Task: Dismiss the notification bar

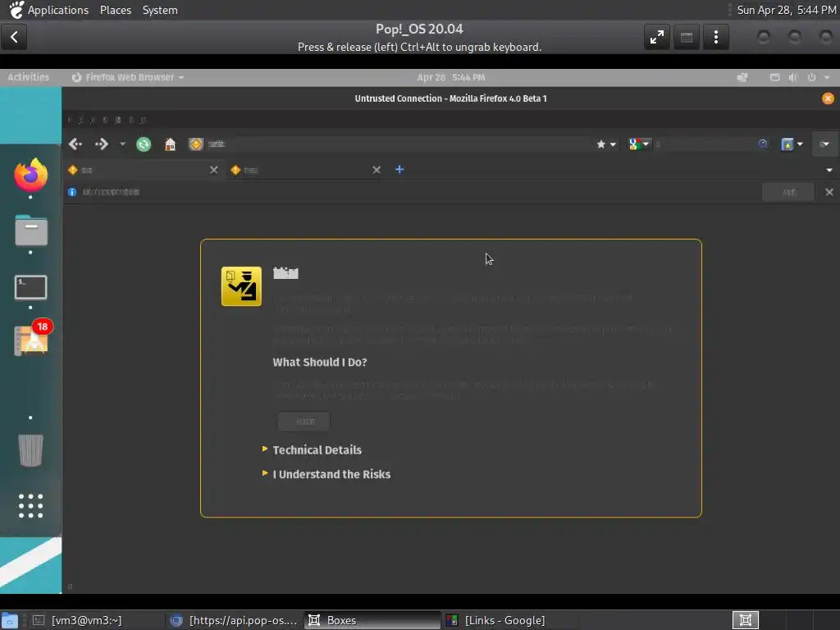Action: point(829,192)
